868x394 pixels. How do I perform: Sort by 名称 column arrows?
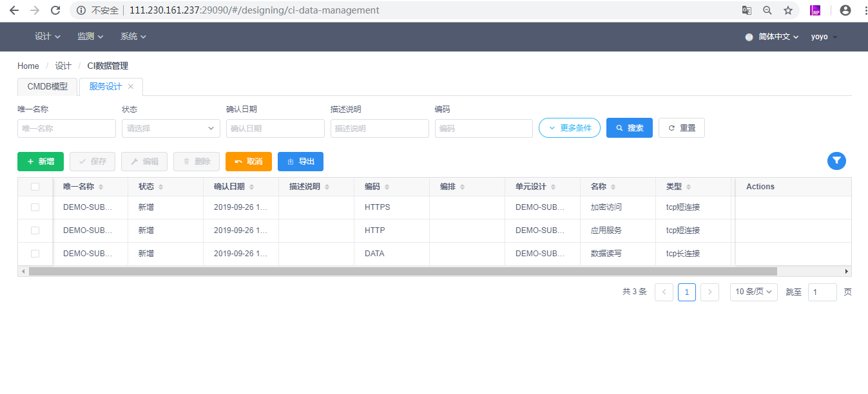coord(613,187)
